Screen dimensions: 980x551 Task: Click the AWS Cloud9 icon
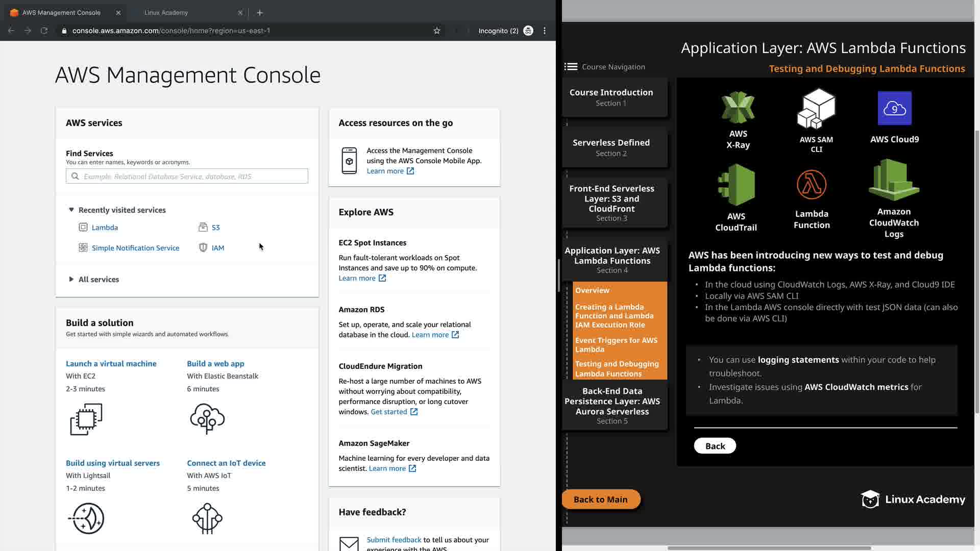coord(894,108)
